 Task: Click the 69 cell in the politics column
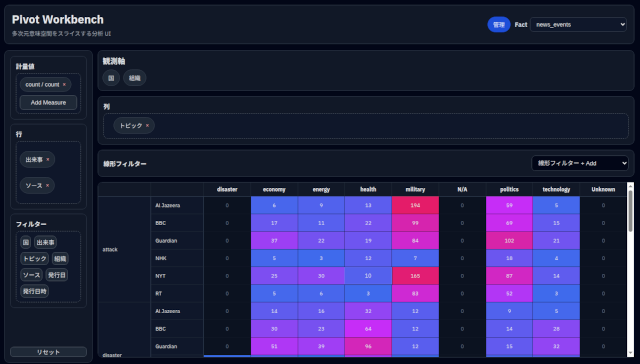(x=509, y=223)
